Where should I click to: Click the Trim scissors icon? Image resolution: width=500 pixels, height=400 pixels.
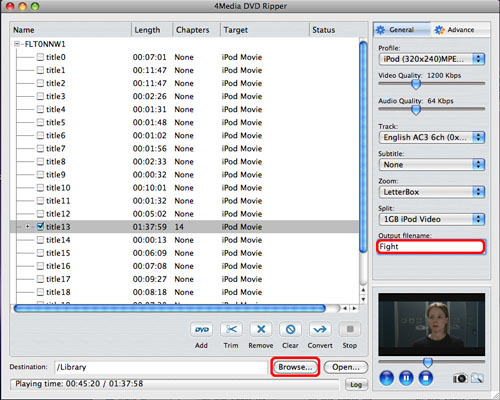point(231,330)
